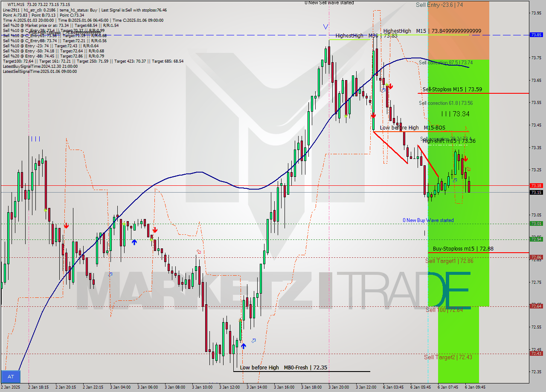Select 'Low before High M80-Fresh | 72.35' label
546x392 pixels.
(x=284, y=367)
